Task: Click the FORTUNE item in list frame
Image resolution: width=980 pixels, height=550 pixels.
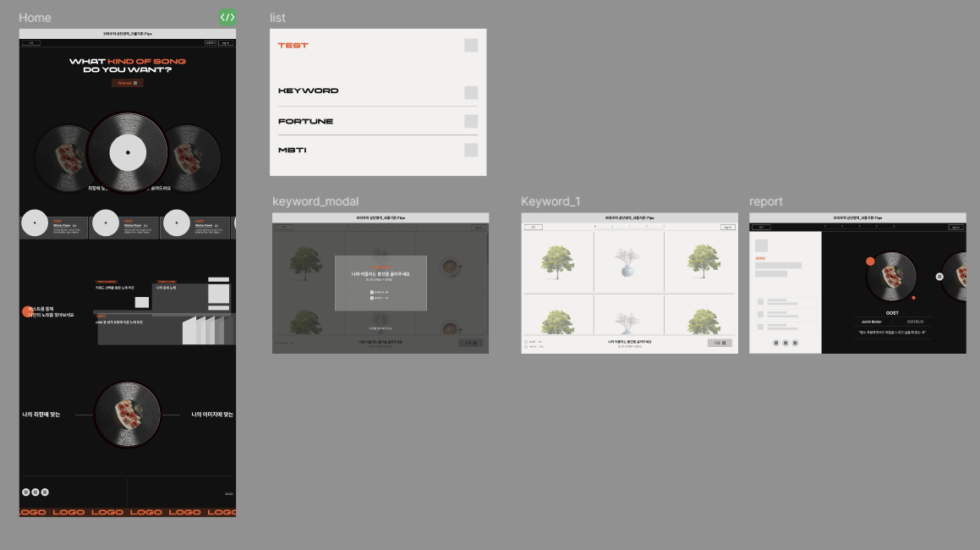Action: pyautogui.click(x=305, y=121)
